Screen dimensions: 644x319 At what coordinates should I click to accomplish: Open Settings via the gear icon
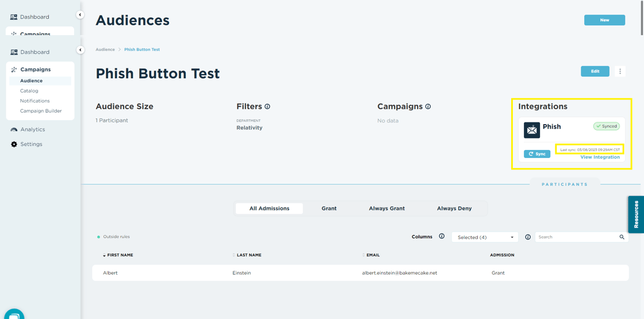(x=14, y=144)
